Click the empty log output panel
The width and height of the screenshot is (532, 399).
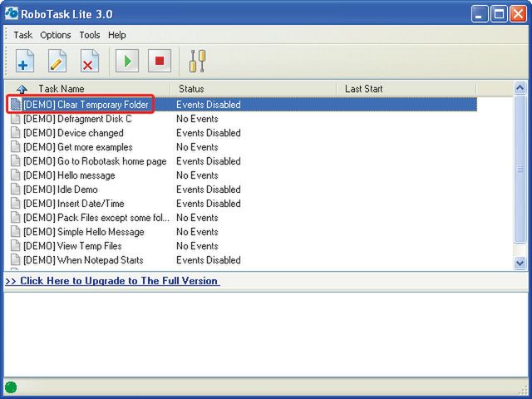(x=266, y=333)
